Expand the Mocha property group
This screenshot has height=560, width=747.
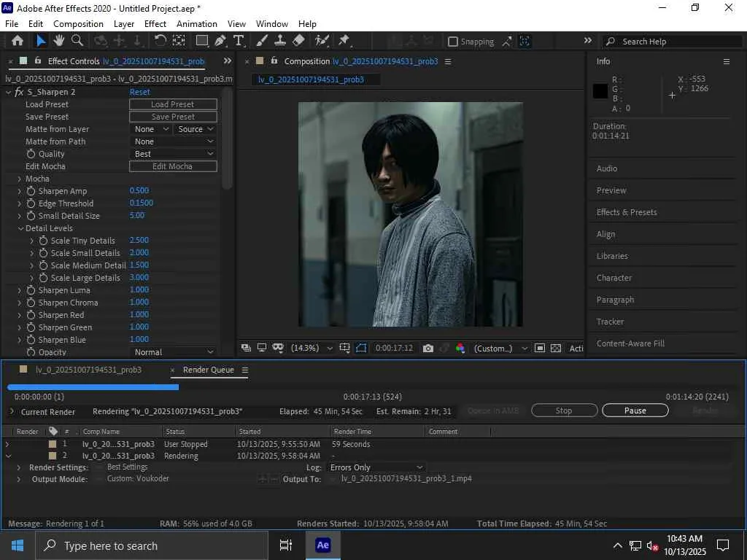tap(20, 179)
